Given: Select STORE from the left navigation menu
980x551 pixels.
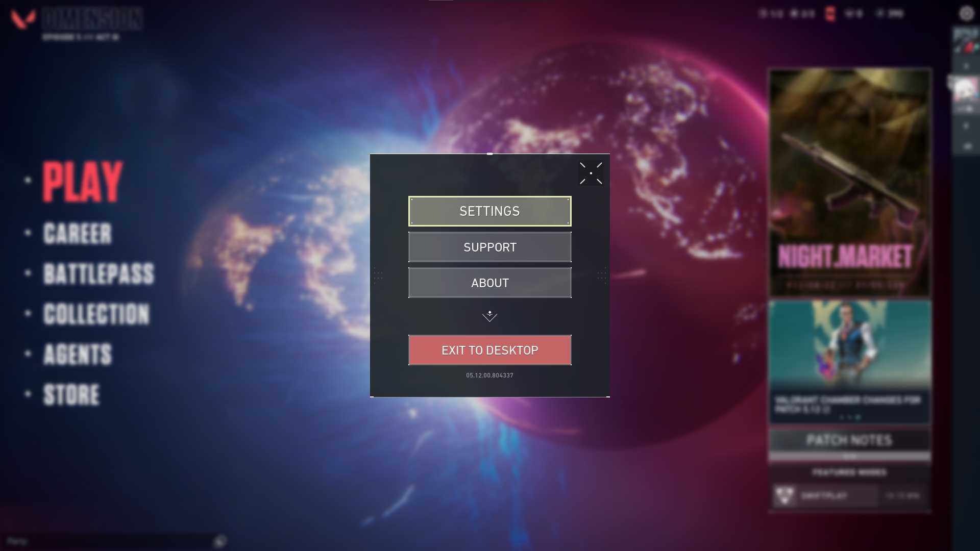Looking at the screenshot, I should coord(72,395).
